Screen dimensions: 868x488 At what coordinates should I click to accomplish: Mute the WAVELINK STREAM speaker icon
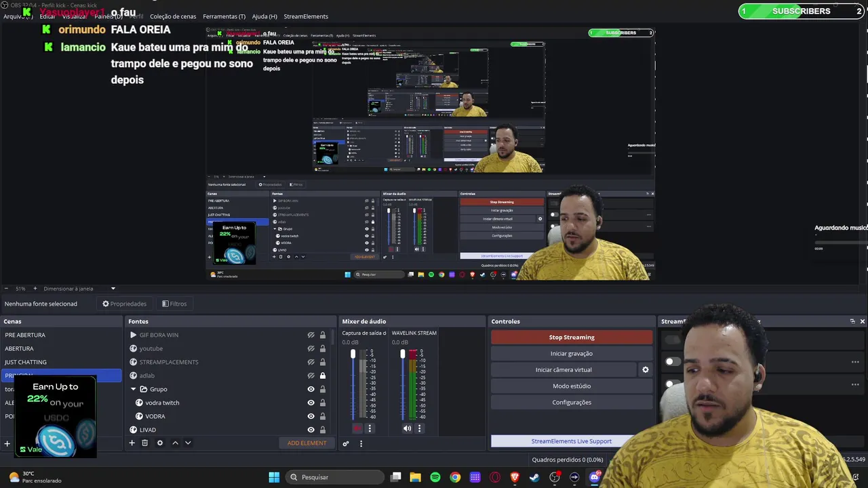(407, 428)
